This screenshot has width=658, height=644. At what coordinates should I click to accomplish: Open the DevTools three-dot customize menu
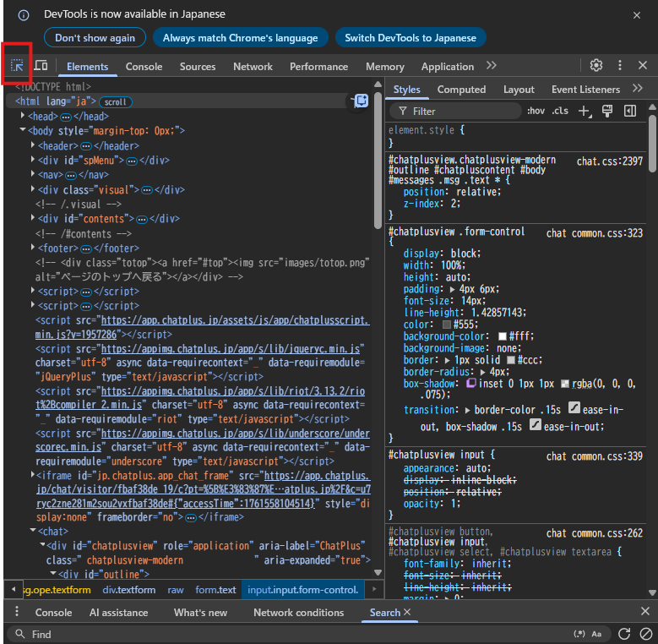(x=620, y=66)
